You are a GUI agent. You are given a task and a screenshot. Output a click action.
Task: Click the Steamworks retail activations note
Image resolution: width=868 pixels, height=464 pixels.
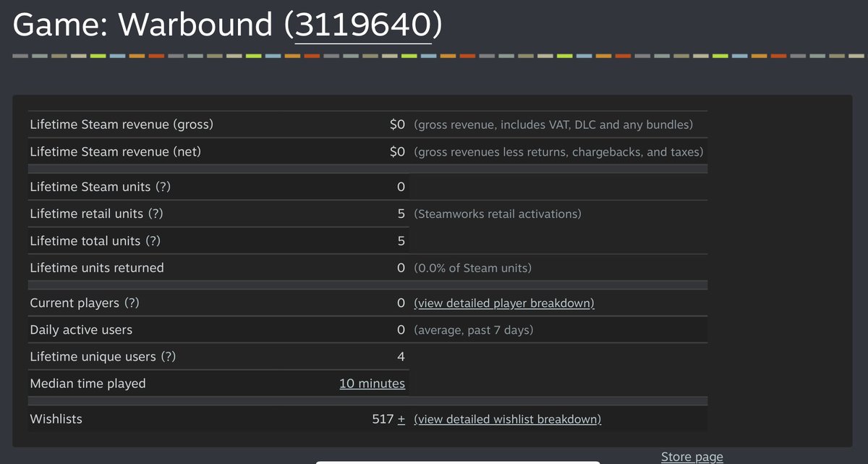click(x=498, y=214)
